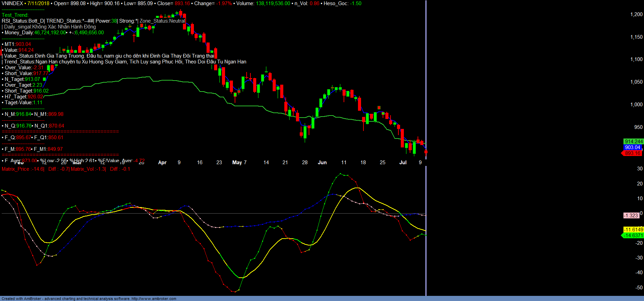Click the Apr month label on date axis
Image resolution: width=644 pixels, height=301 pixels.
pyautogui.click(x=162, y=162)
